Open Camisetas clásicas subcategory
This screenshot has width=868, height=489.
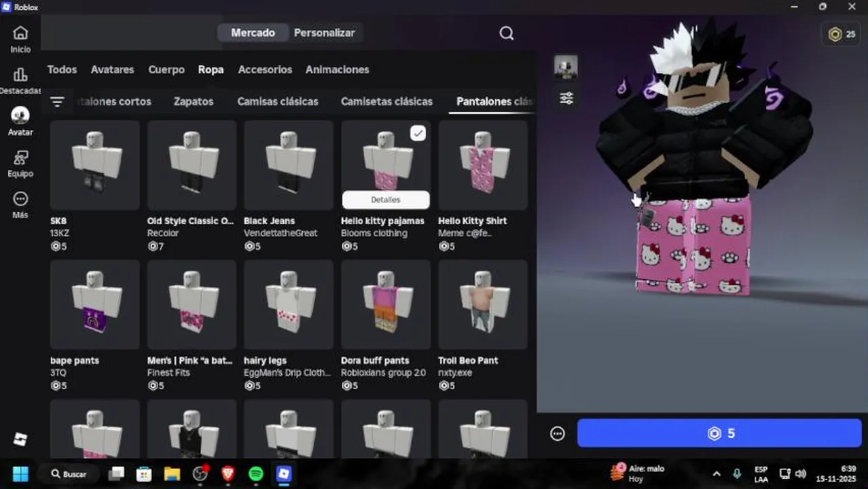(386, 101)
